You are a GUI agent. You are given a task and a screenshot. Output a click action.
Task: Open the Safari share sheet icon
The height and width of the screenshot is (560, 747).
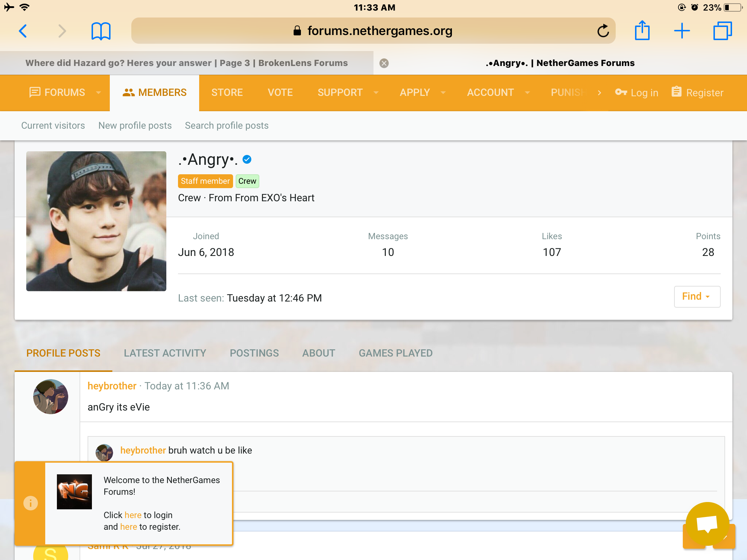642,30
